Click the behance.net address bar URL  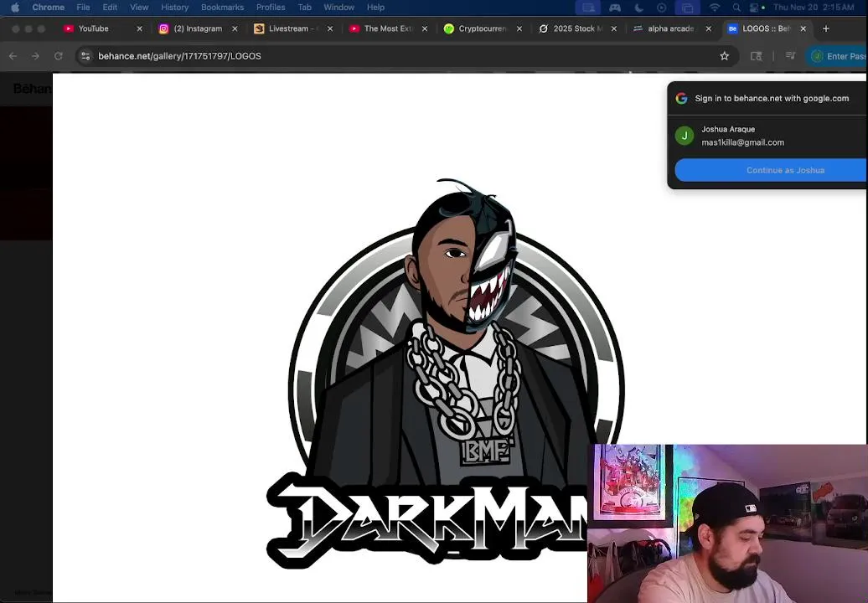pyautogui.click(x=179, y=56)
